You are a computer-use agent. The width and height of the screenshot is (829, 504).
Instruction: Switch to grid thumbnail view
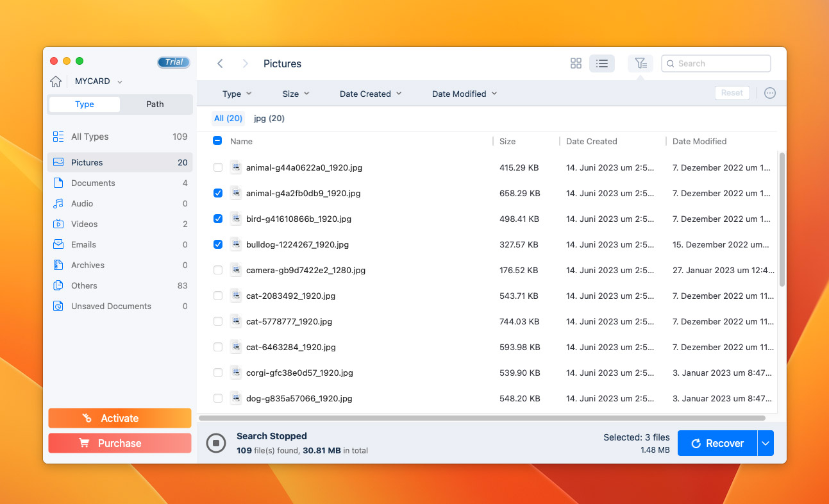tap(576, 63)
